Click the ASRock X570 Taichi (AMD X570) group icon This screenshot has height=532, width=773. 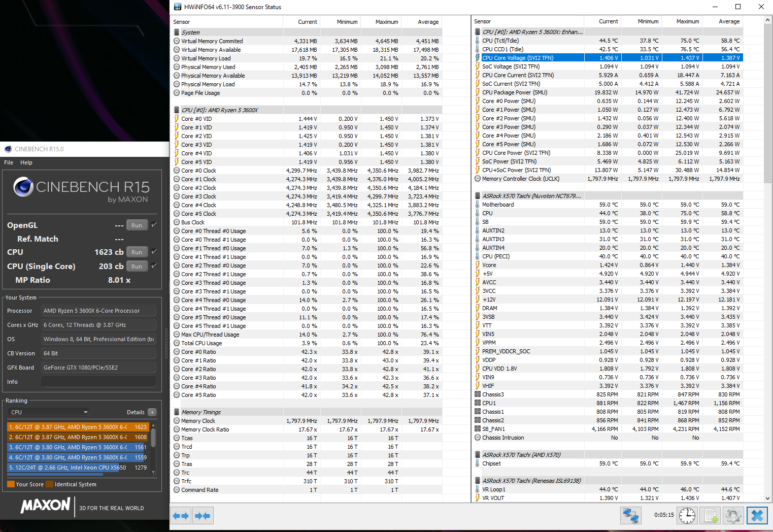point(478,455)
